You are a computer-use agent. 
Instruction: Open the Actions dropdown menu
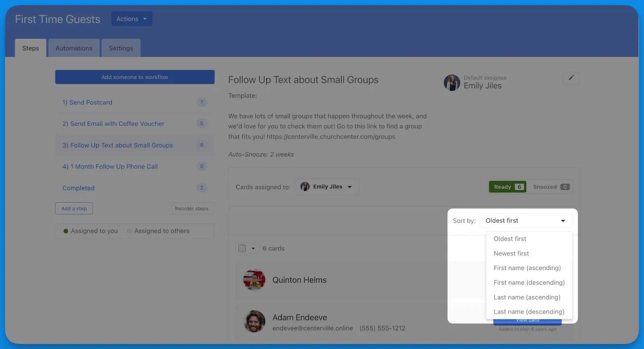click(132, 19)
